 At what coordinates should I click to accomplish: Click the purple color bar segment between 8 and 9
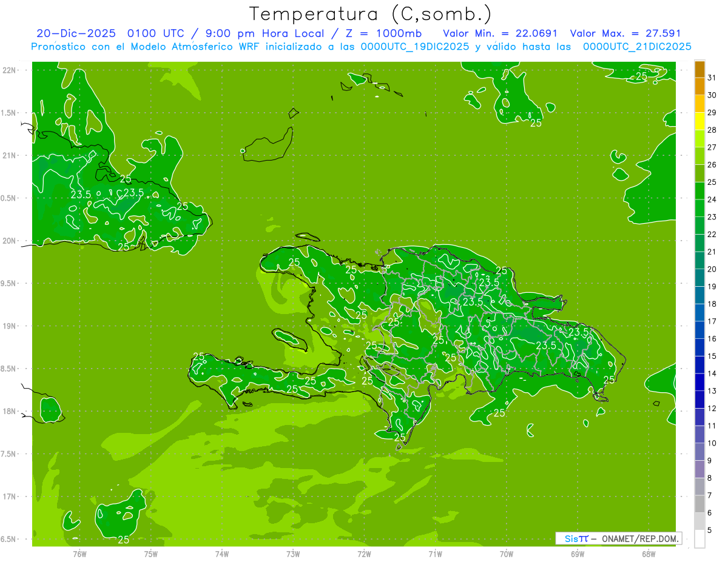[699, 469]
